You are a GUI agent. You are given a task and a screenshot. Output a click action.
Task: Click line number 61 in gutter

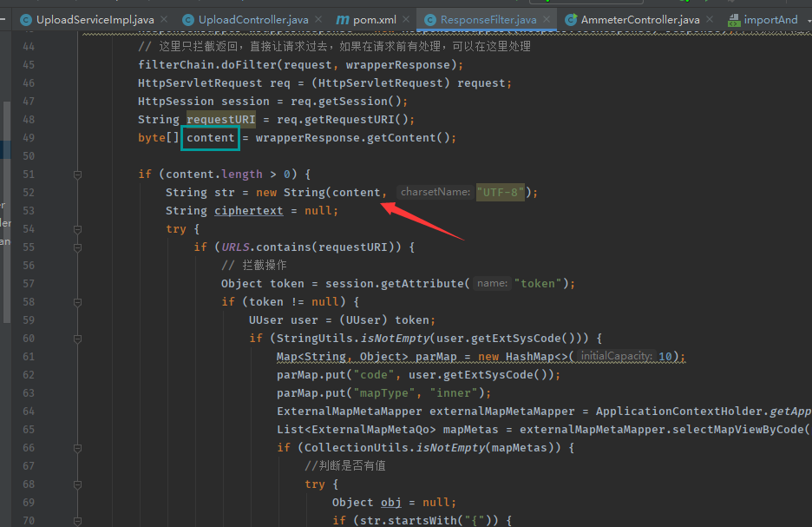coord(29,357)
